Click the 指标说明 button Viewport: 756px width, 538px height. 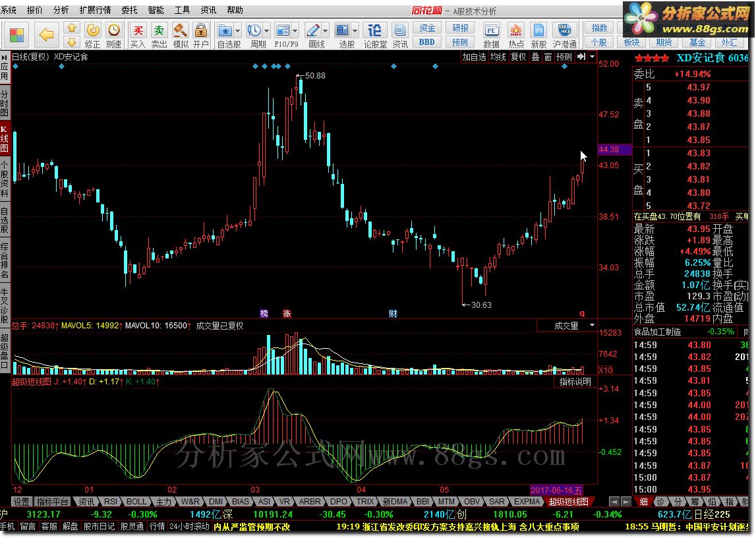[x=575, y=382]
